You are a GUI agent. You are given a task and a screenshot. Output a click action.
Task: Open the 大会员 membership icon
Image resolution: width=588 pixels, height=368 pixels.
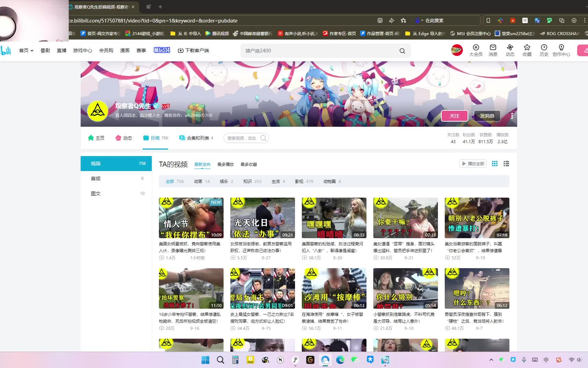tap(476, 50)
